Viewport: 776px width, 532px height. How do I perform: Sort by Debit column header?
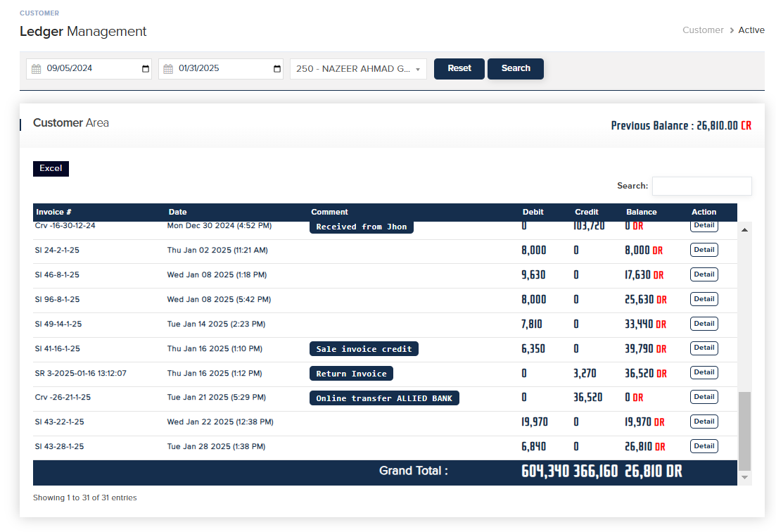pyautogui.click(x=533, y=212)
